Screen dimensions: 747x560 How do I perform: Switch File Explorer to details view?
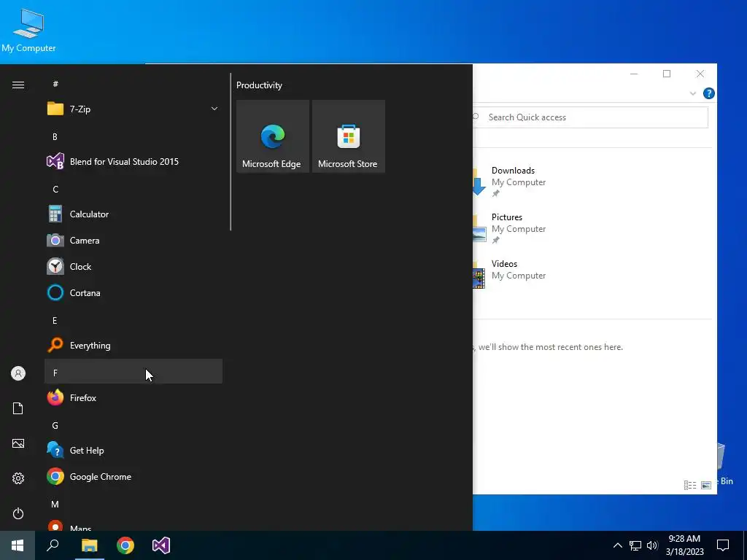(x=690, y=485)
